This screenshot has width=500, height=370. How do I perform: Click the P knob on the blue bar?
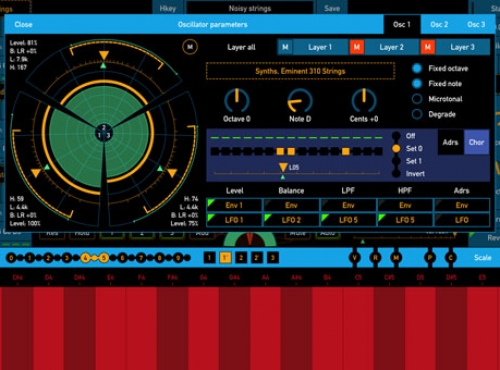[x=430, y=257]
